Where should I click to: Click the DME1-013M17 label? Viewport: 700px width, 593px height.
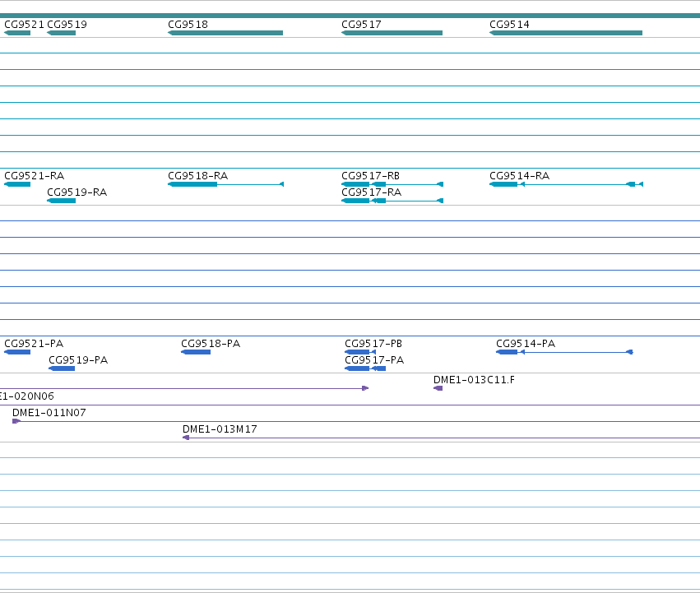(220, 429)
